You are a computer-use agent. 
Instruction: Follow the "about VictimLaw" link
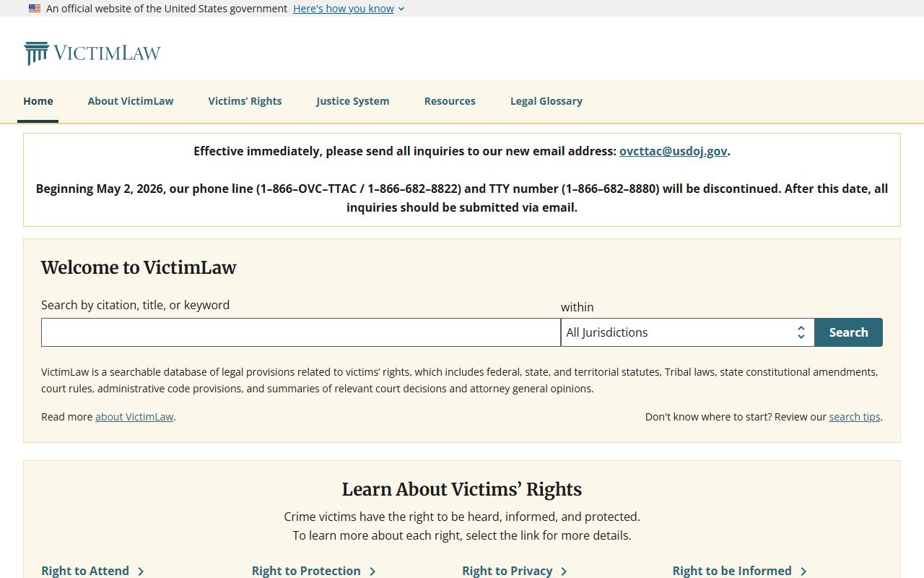[x=134, y=417]
